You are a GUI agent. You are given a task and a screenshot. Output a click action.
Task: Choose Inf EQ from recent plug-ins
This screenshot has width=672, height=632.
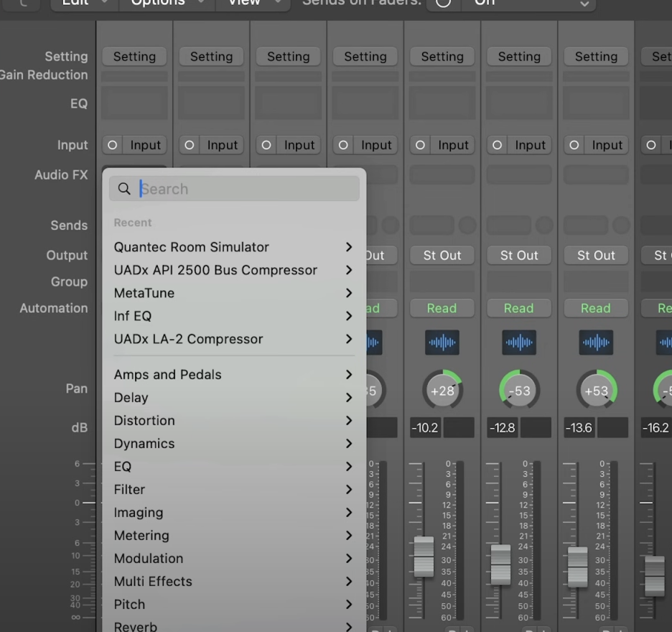click(x=234, y=316)
